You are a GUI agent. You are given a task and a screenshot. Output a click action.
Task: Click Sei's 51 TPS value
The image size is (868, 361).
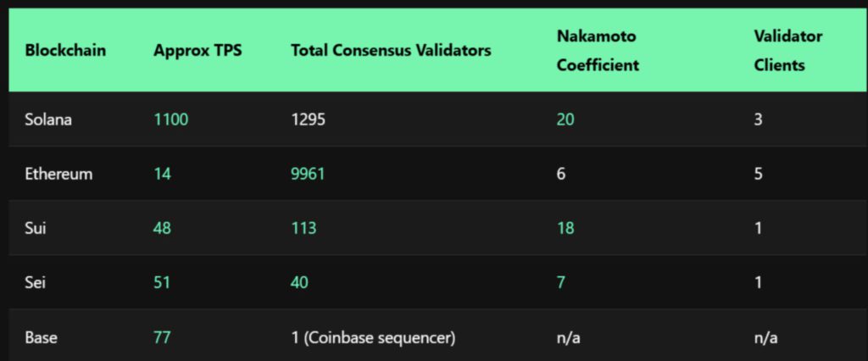click(x=162, y=282)
